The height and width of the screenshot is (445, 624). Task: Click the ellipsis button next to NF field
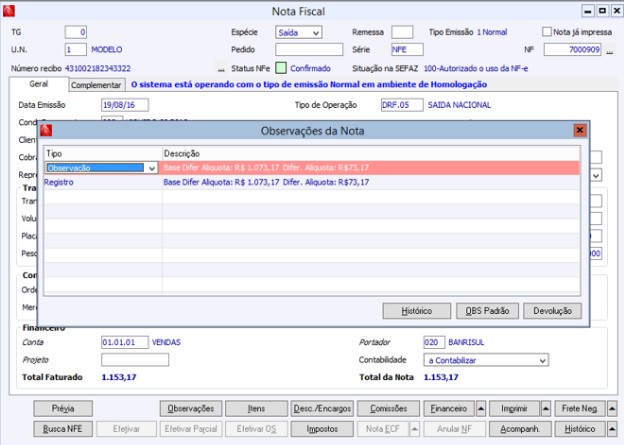point(610,51)
